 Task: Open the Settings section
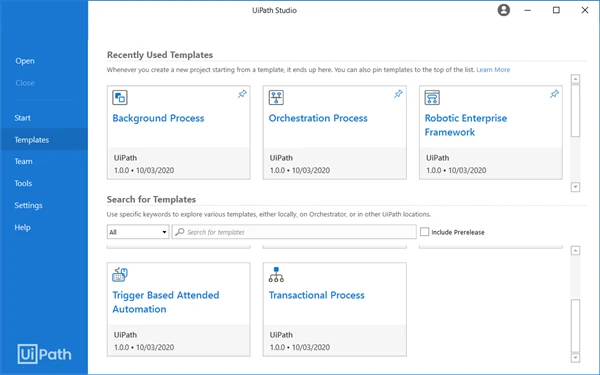[28, 205]
